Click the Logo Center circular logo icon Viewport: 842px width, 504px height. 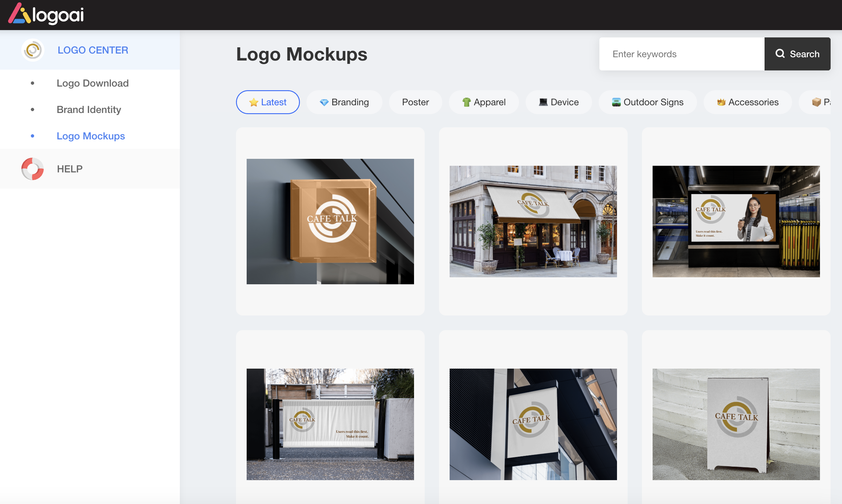point(33,50)
